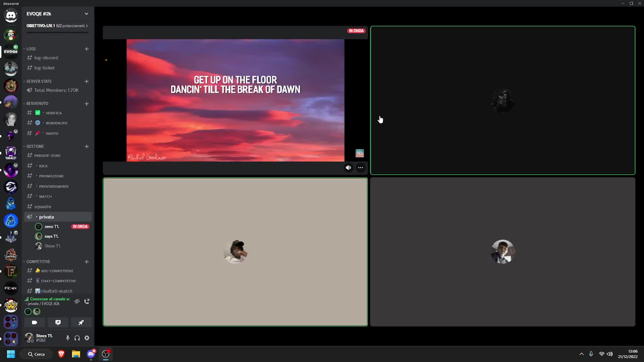
Task: Open stream more options menu
Action: point(361,168)
